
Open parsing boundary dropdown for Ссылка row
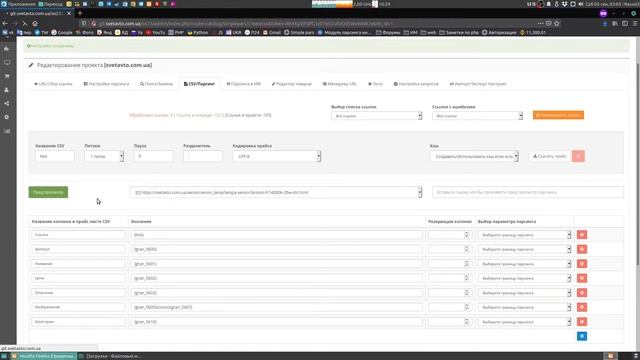point(524,235)
